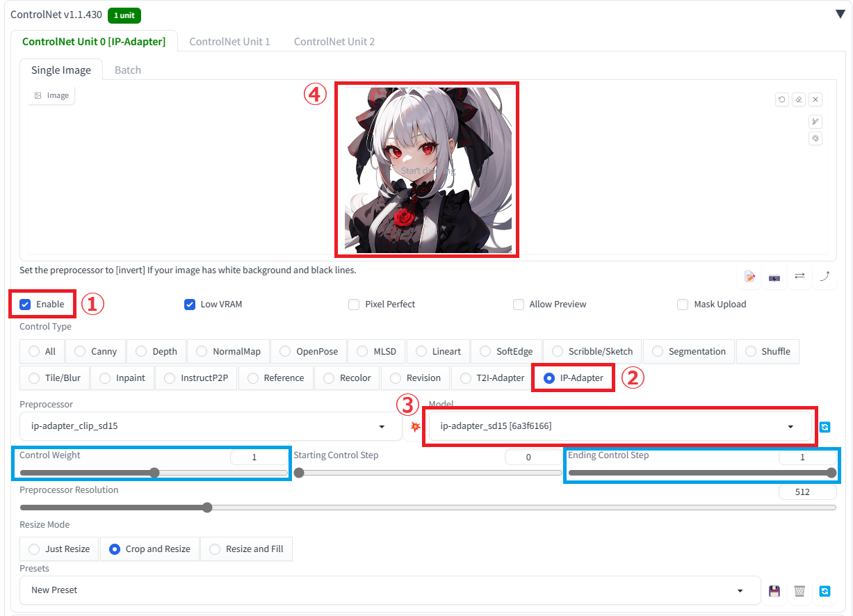Click the swap-arrows icon to switch input

[x=799, y=277]
